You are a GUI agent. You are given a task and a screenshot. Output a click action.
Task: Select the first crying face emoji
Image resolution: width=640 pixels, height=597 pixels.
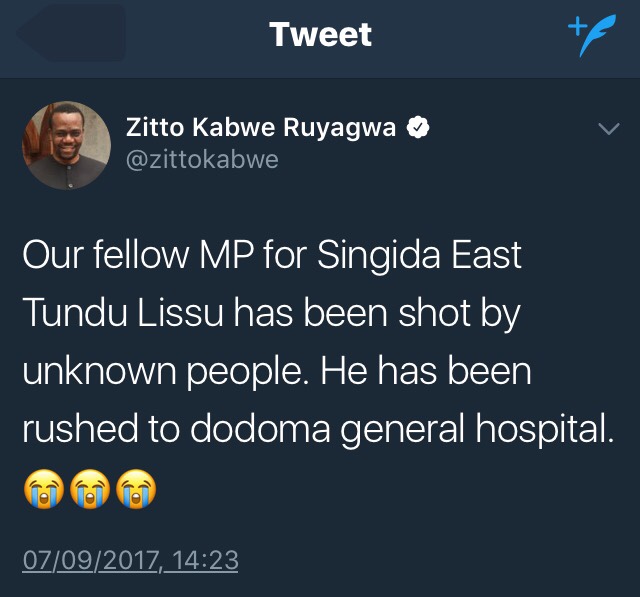coord(44,488)
